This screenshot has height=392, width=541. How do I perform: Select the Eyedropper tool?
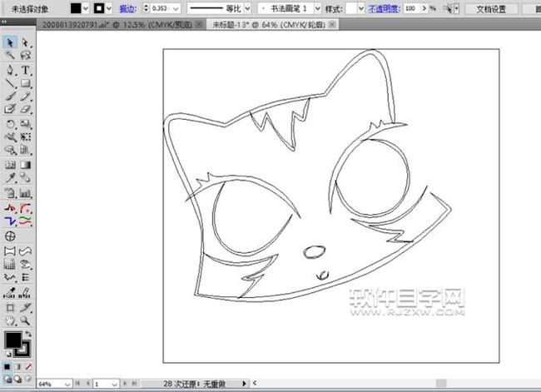click(x=10, y=178)
